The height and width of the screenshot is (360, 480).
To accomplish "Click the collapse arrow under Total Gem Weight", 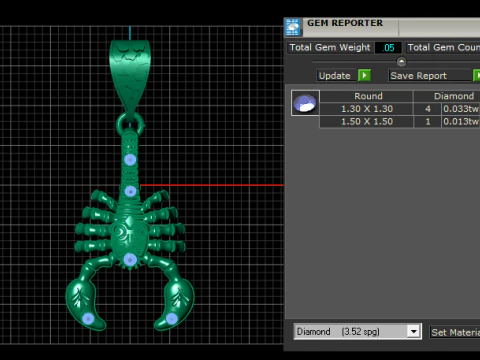I will [x=401, y=62].
